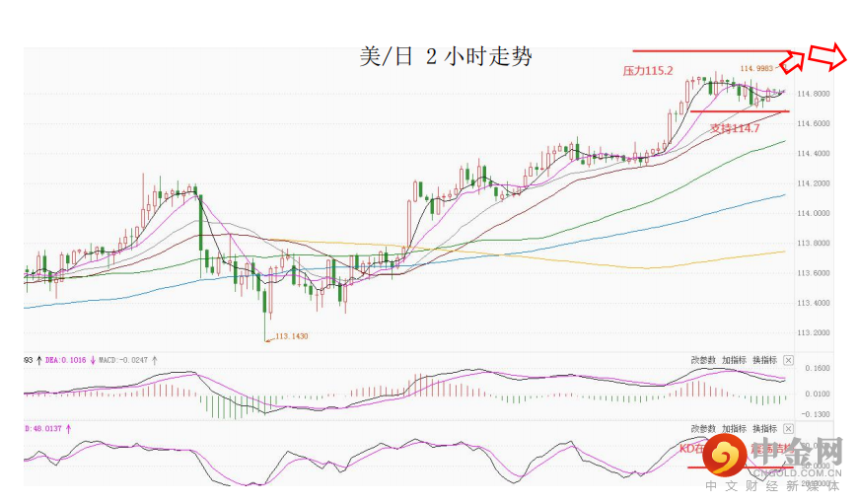Screen dimensions: 857x504
Task: Click the MACD up arrow icon
Action: pyautogui.click(x=155, y=360)
